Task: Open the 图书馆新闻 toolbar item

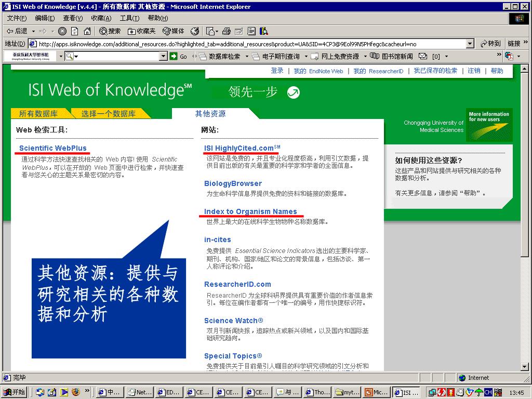Action: point(391,56)
